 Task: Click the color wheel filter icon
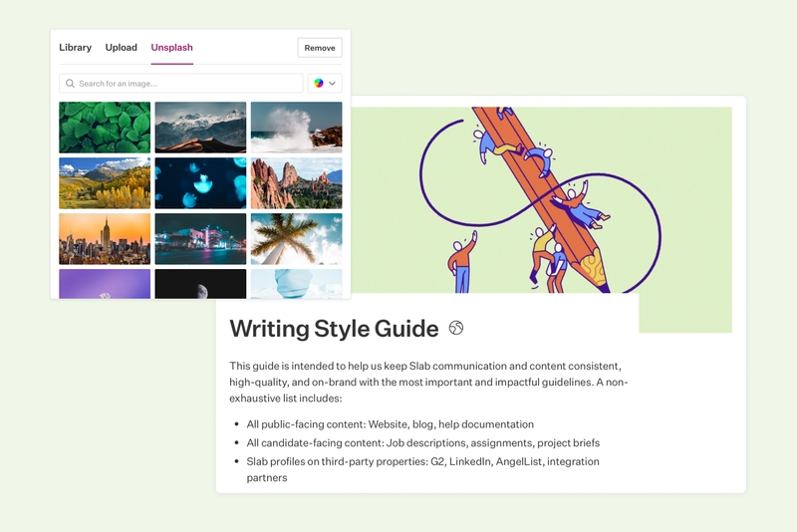[x=319, y=84]
